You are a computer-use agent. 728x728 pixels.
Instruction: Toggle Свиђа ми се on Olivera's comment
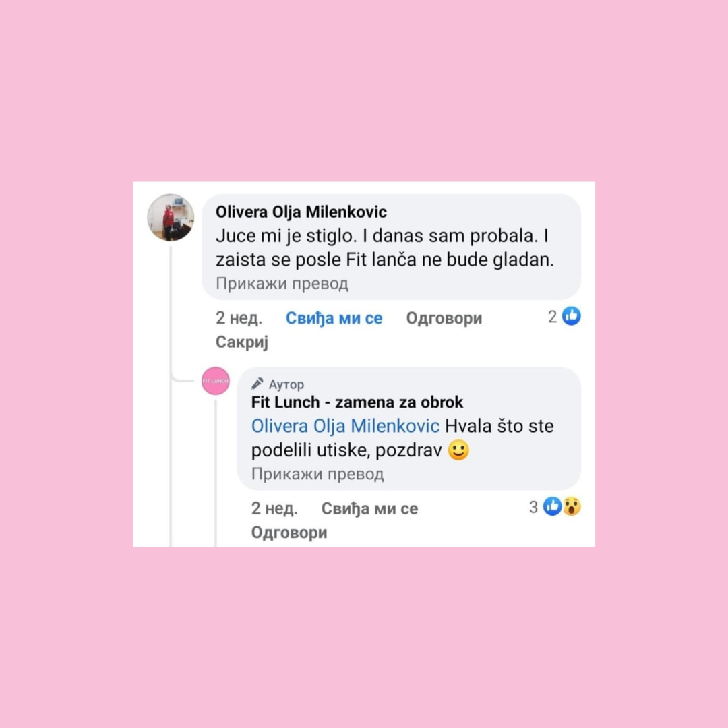coord(334,318)
